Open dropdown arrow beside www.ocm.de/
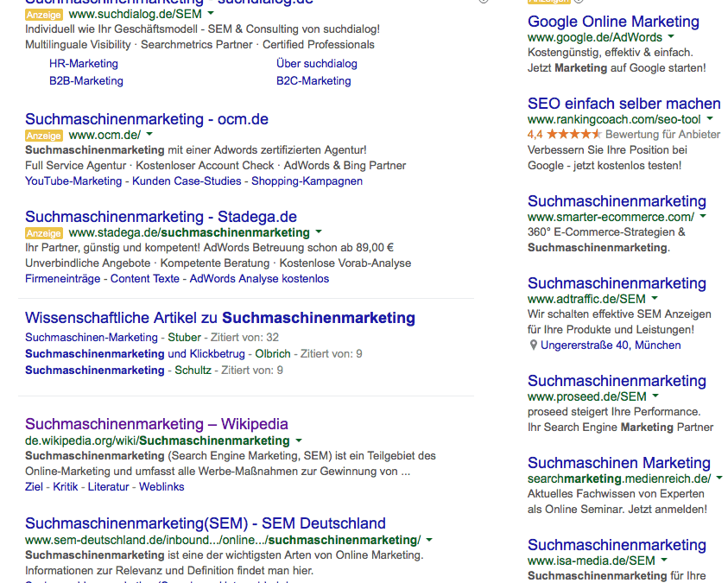This screenshot has width=728, height=583. tap(149, 135)
